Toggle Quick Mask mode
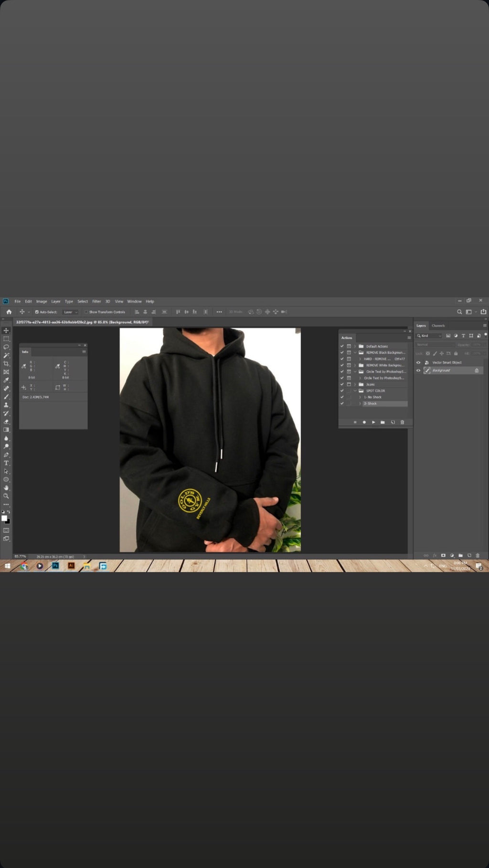The image size is (489, 868). (6, 530)
